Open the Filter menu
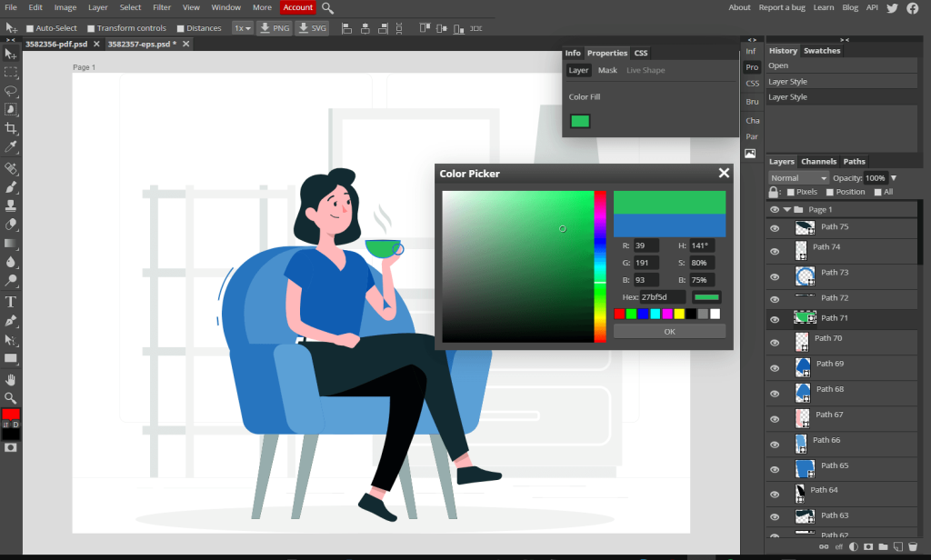Screen dimensions: 931x560 [162, 7]
